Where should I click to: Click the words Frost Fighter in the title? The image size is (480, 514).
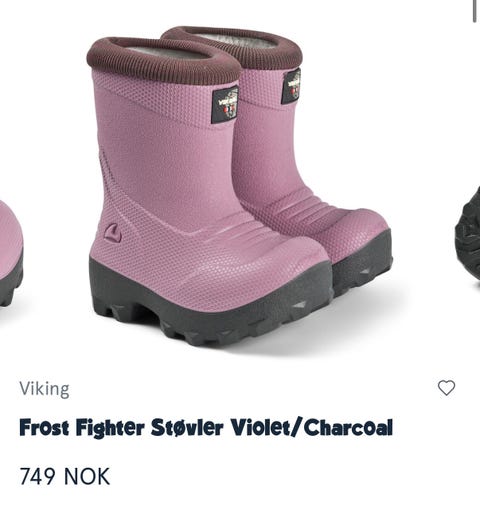pos(82,427)
